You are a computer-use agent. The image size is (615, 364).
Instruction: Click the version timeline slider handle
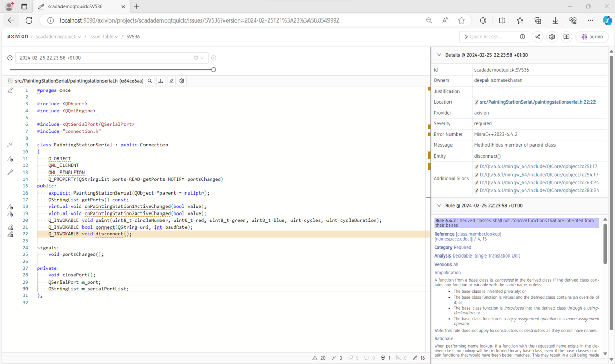click(x=214, y=70)
